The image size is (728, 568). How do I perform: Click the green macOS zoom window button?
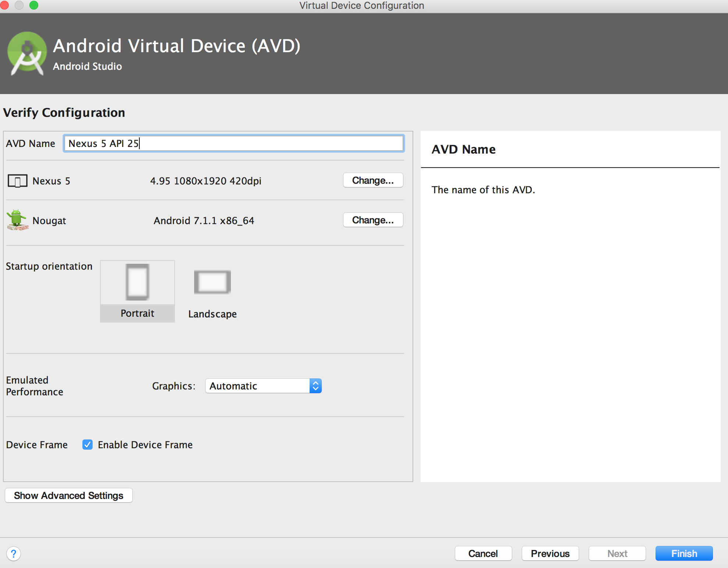pyautogui.click(x=34, y=5)
